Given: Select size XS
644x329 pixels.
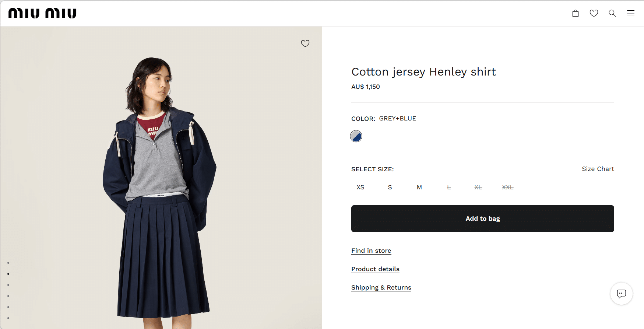Looking at the screenshot, I should pyautogui.click(x=360, y=187).
